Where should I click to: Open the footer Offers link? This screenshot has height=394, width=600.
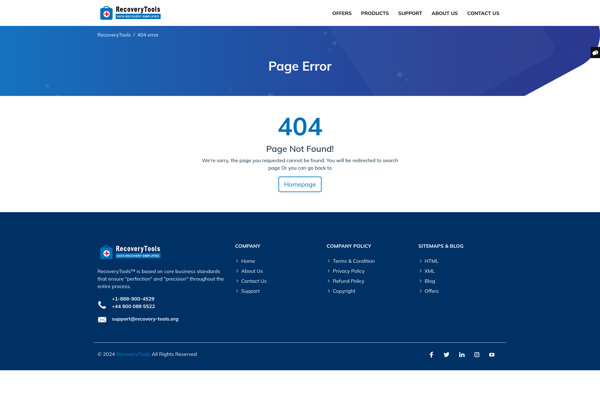coord(431,291)
